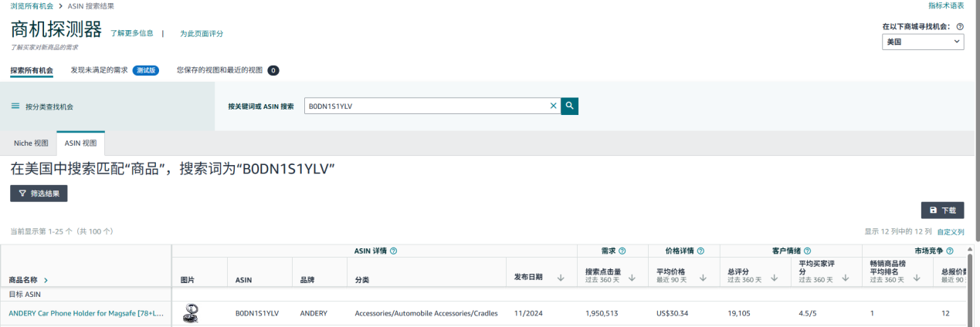
Task: Click help icon next to 需求
Action: 622,251
